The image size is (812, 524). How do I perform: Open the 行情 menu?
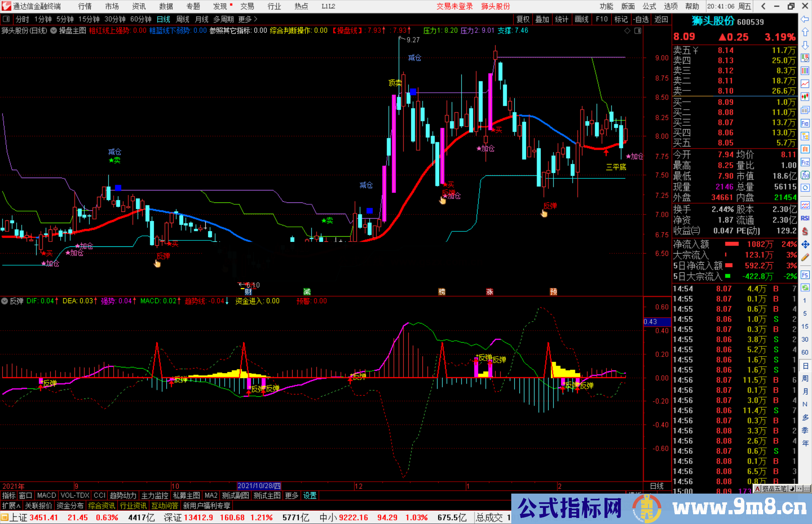[85, 6]
